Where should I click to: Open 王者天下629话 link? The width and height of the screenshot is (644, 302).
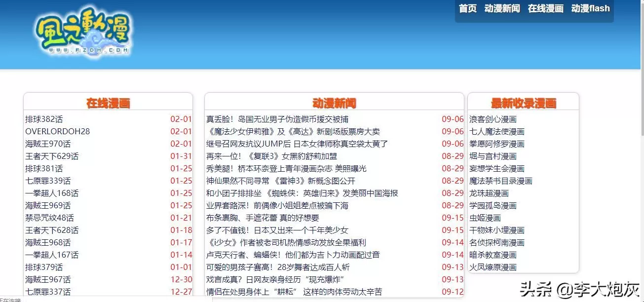[52, 156]
